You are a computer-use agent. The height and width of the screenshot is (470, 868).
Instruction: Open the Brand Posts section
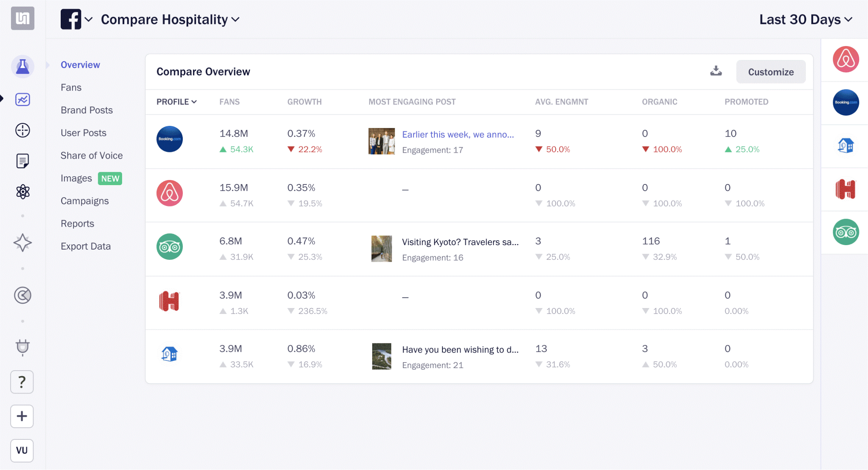[87, 110]
